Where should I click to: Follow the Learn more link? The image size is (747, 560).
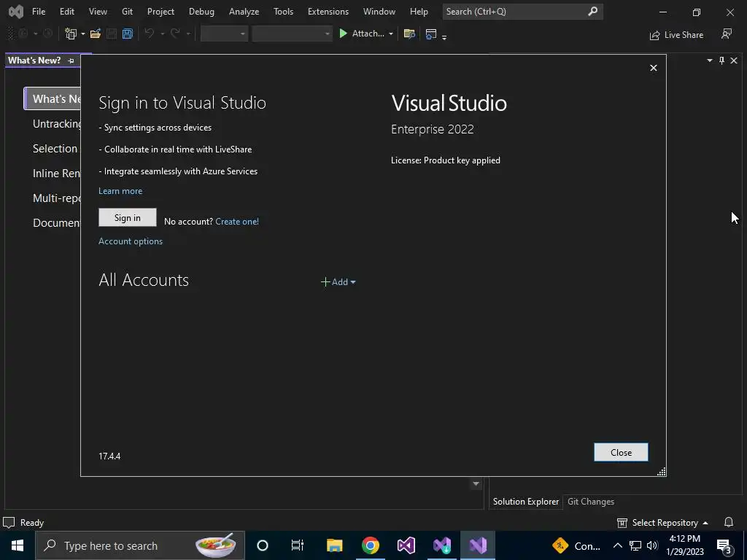click(120, 191)
